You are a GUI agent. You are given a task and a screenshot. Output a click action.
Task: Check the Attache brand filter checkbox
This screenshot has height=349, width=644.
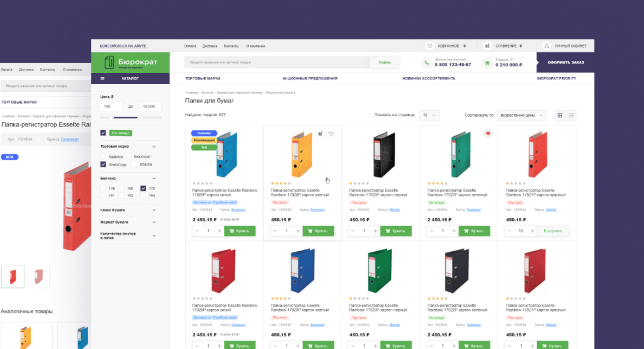point(134,165)
